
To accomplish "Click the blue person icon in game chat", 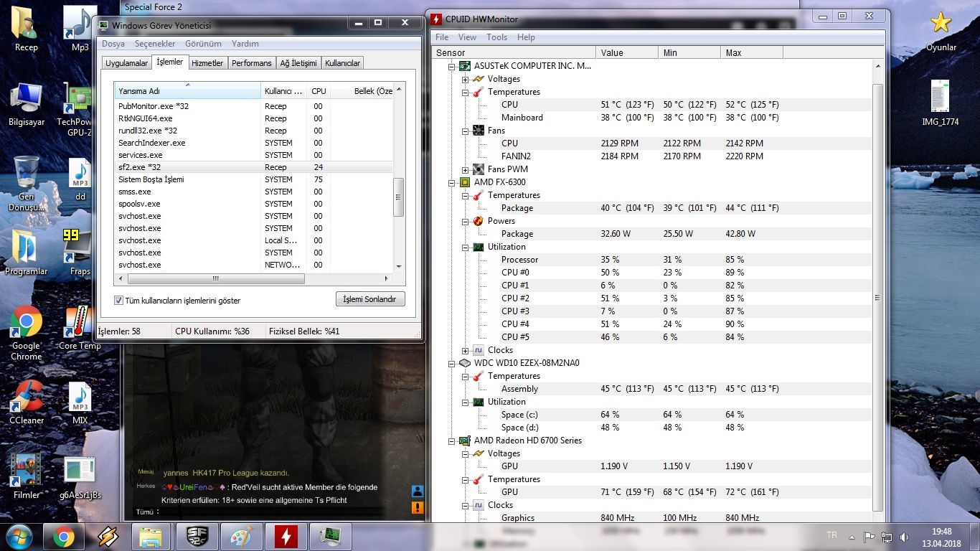I will point(418,491).
